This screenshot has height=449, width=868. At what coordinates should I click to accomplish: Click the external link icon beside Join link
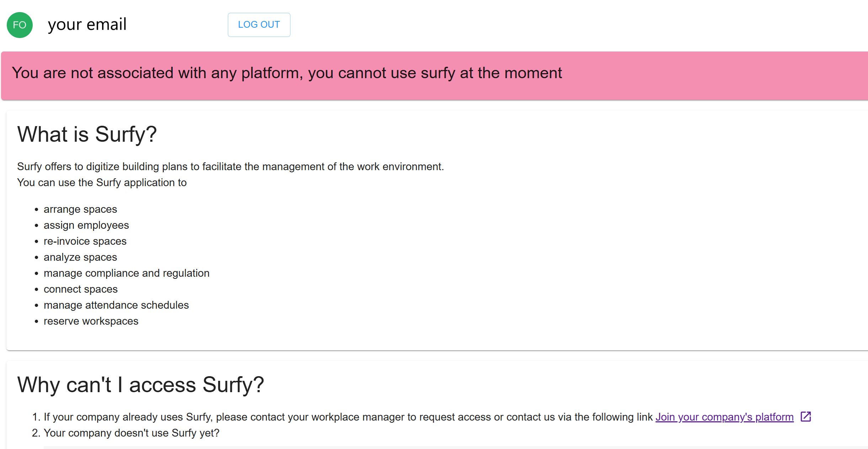(805, 416)
